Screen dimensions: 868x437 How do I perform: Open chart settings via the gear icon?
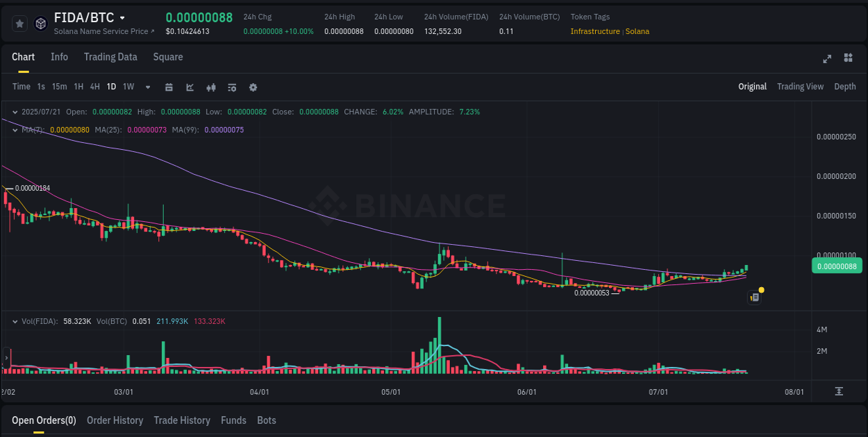coord(253,87)
